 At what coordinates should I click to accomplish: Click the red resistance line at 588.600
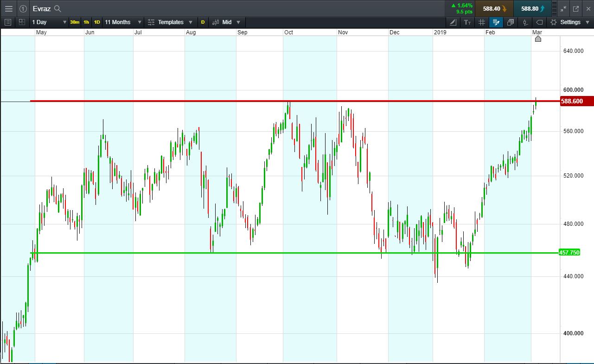pyautogui.click(x=294, y=101)
